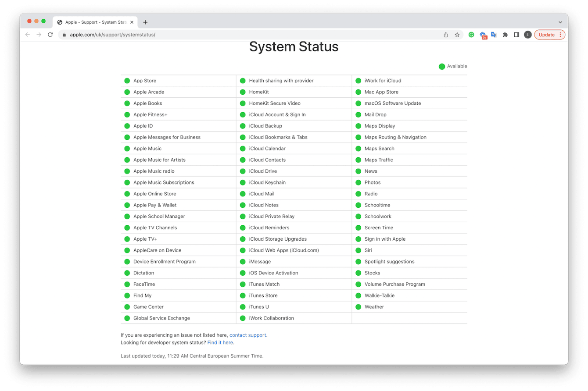This screenshot has width=588, height=391.
Task: Click inside the address bar
Action: 176,34
